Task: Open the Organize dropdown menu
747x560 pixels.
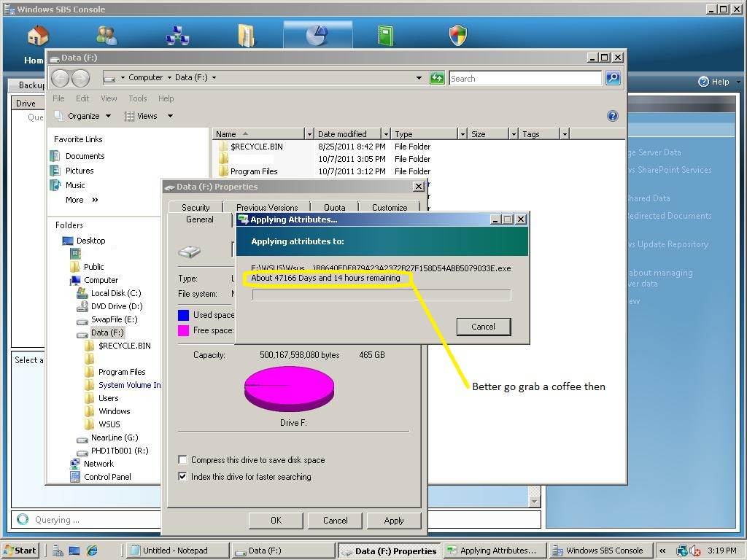Action: (83, 116)
